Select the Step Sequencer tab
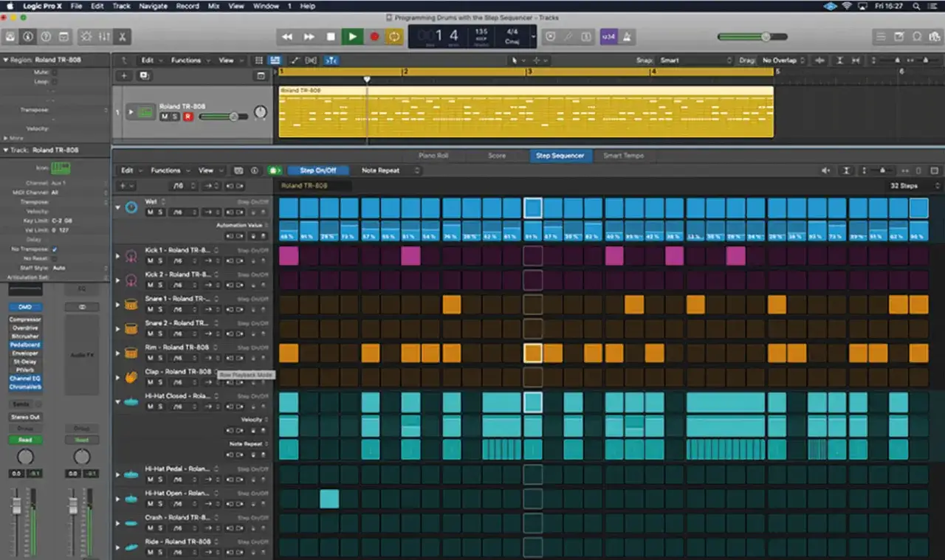 tap(560, 156)
